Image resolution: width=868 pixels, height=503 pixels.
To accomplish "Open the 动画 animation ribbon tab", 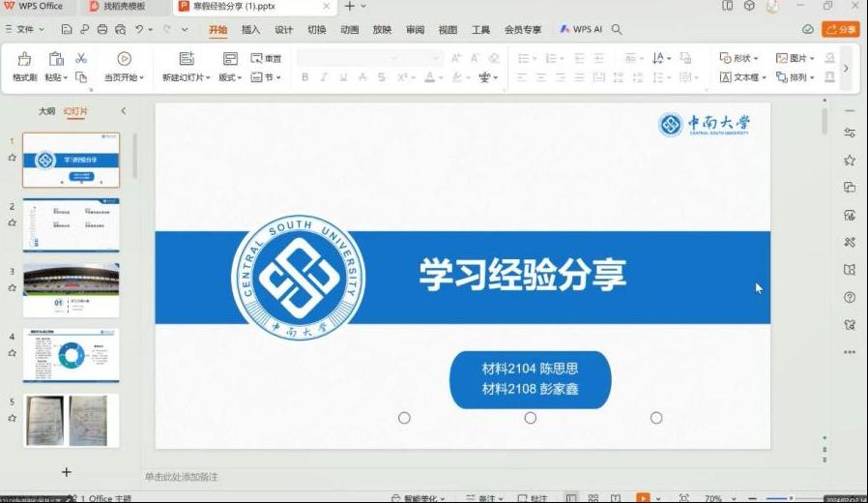I will (349, 30).
